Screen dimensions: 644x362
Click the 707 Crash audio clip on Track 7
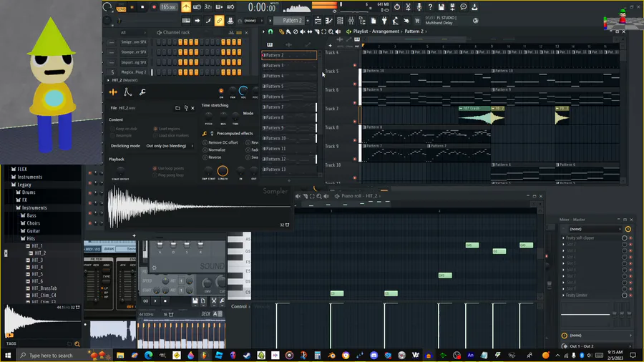475,115
